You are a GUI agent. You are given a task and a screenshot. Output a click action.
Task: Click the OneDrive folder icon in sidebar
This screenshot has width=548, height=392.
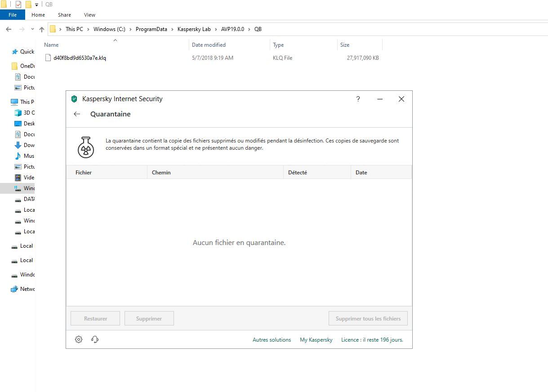(x=14, y=66)
